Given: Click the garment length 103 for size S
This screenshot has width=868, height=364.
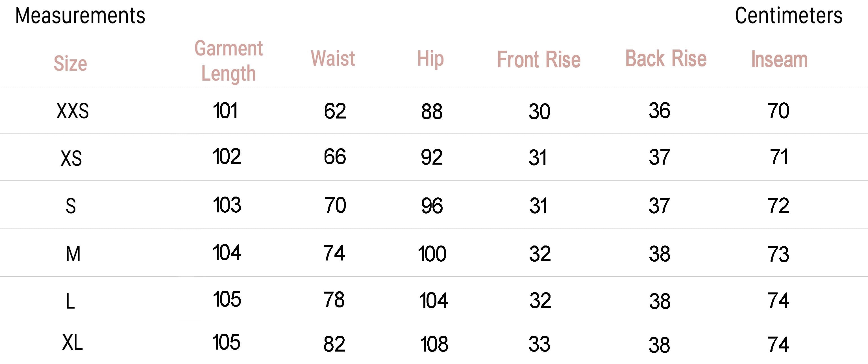Looking at the screenshot, I should [x=227, y=205].
